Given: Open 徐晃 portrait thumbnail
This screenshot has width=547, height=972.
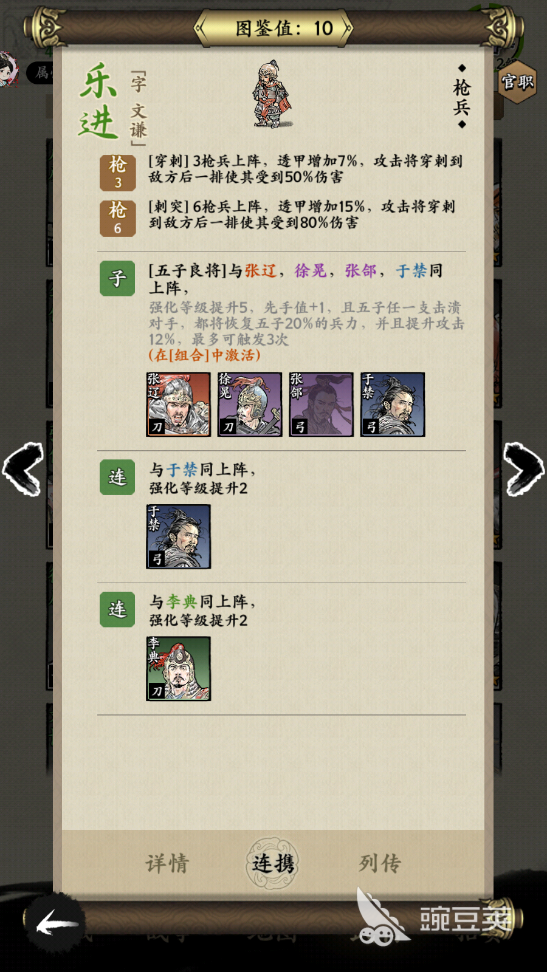Looking at the screenshot, I should [x=250, y=405].
